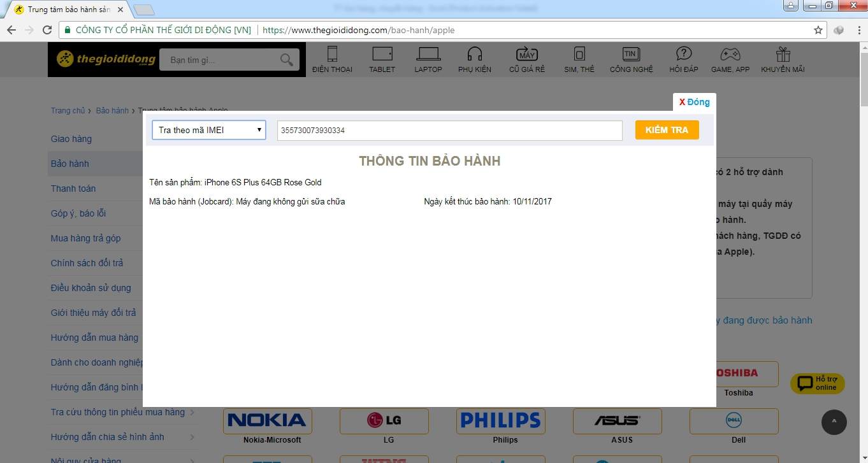
Task: Click the Dell brand logo
Action: pos(734,421)
